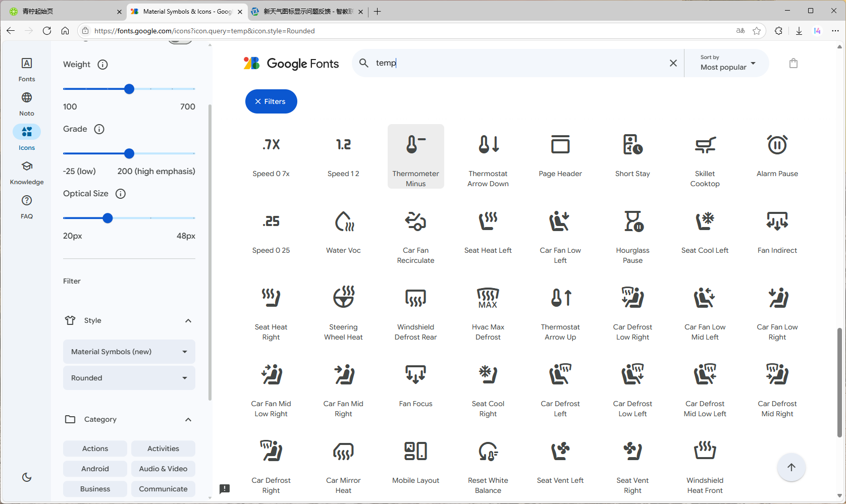Viewport: 846px width, 504px height.
Task: Select the Thermostat Arrow Up icon
Action: click(560, 310)
